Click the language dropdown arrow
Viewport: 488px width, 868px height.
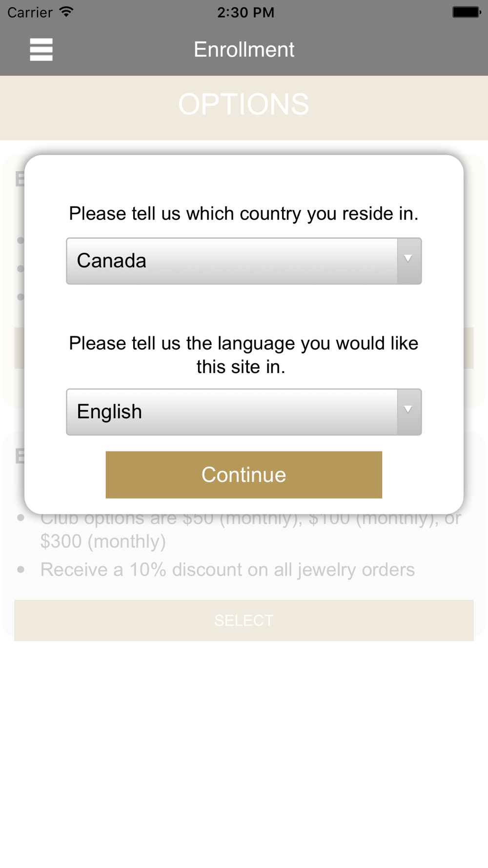pos(409,412)
